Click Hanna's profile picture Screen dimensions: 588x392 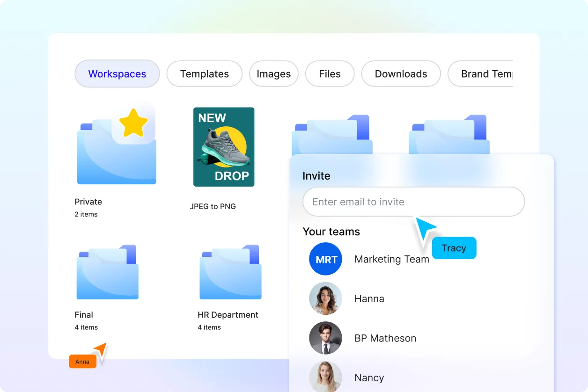click(326, 298)
